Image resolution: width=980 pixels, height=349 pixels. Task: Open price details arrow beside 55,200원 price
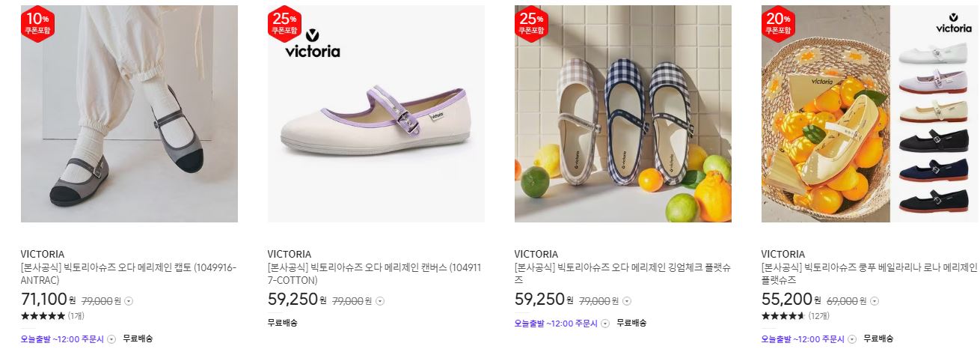click(873, 301)
